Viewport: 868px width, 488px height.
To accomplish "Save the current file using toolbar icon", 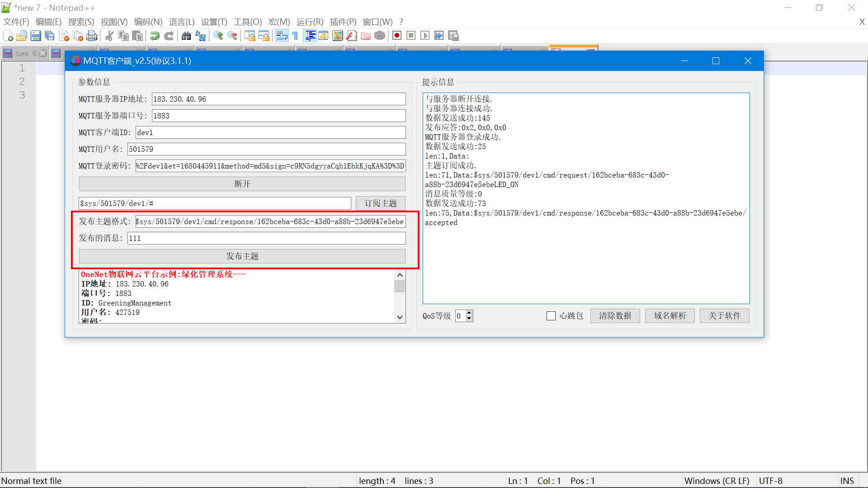I will tap(36, 36).
